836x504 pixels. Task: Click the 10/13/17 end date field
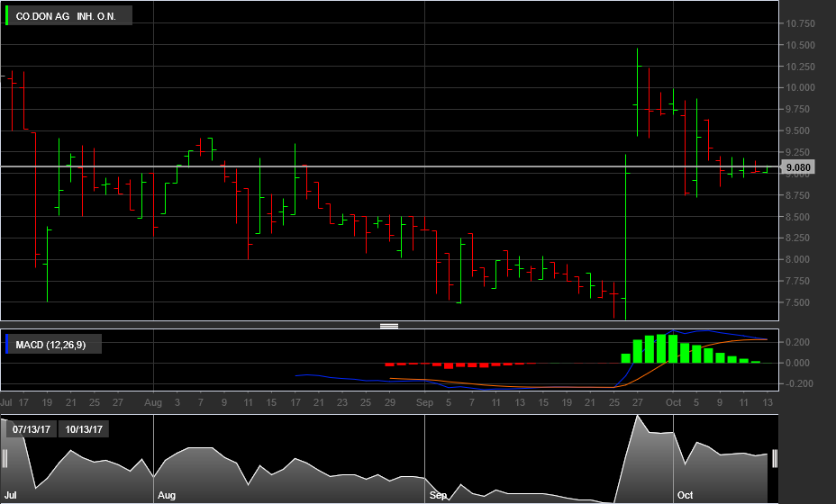pos(84,429)
